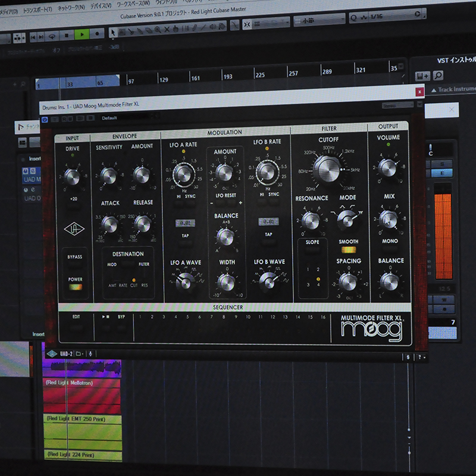This screenshot has height=476, width=476.
Task: Toggle the plug-in activate power icon
Action: click(x=45, y=120)
